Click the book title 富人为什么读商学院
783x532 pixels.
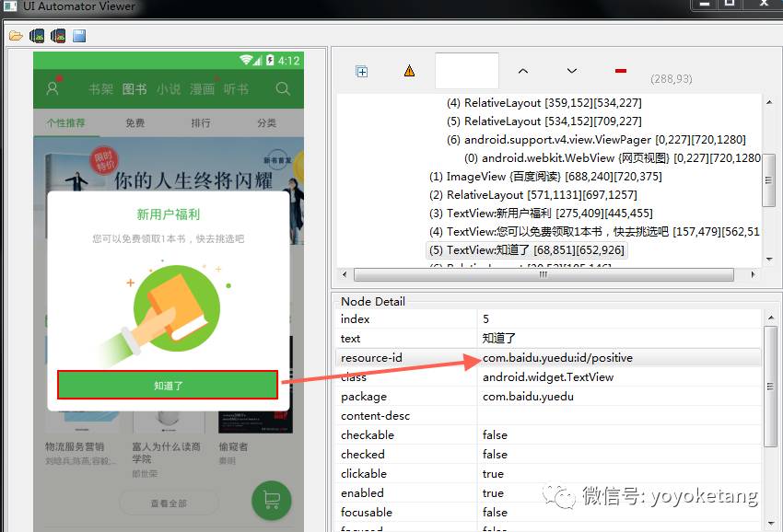[x=166, y=453]
